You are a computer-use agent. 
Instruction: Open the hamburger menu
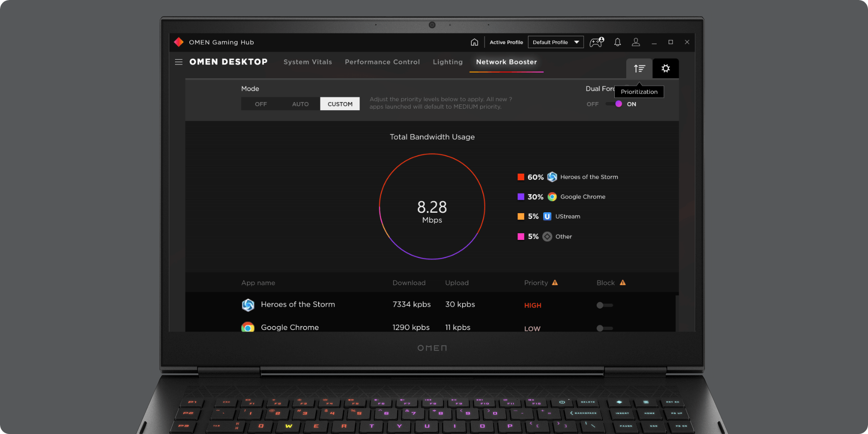pos(179,62)
